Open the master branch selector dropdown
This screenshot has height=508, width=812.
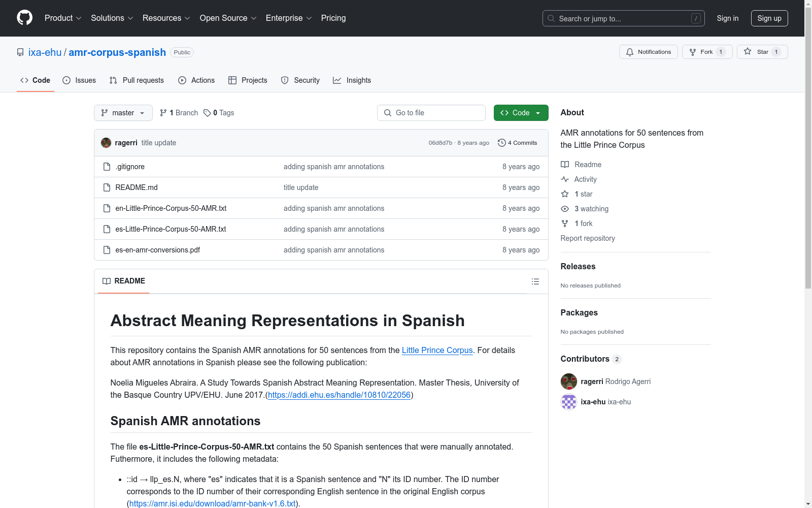123,113
